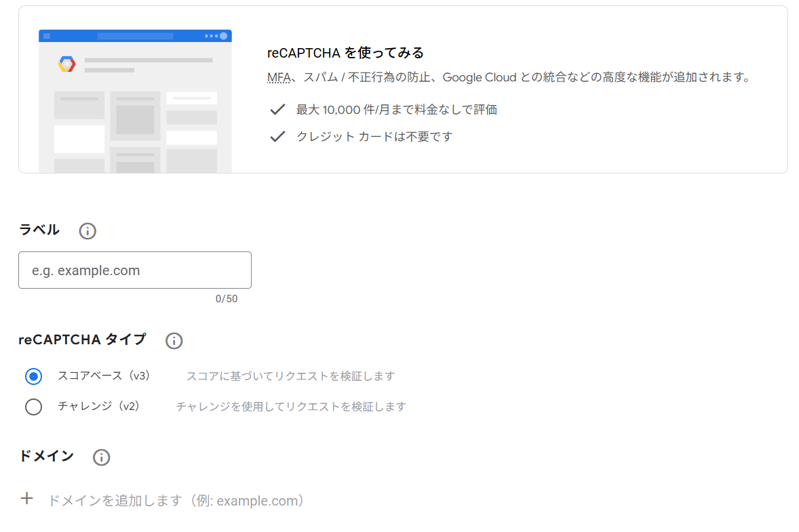Image resolution: width=799 pixels, height=532 pixels.
Task: Click ドメインを追加します to add a domain
Action: 175,500
